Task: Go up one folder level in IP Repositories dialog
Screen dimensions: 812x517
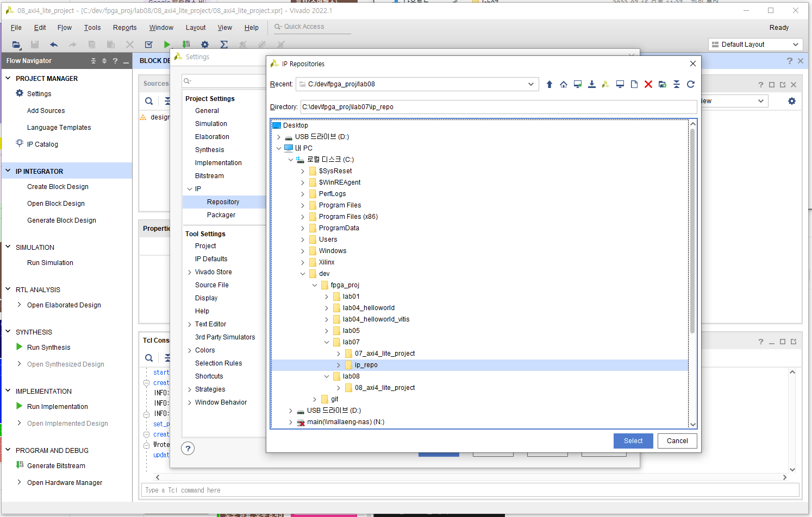Action: (x=549, y=84)
